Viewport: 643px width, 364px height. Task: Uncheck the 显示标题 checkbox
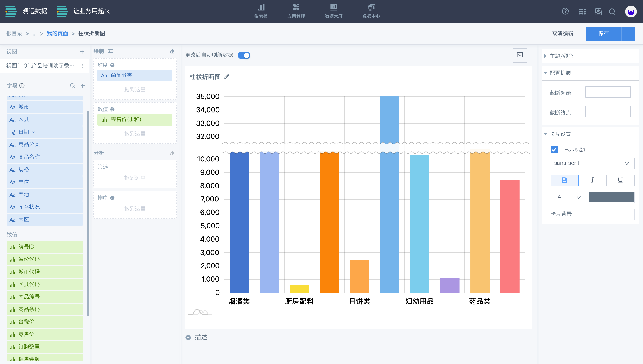click(x=554, y=149)
